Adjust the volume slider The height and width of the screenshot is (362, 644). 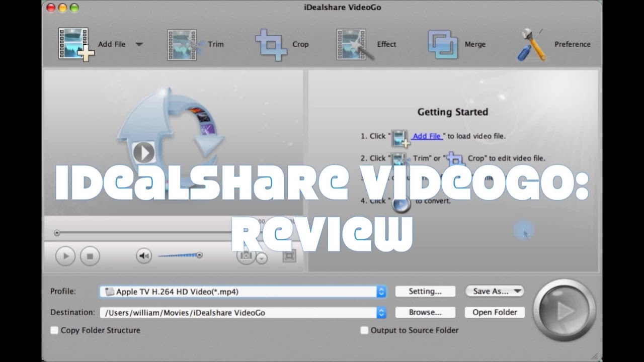[180, 255]
